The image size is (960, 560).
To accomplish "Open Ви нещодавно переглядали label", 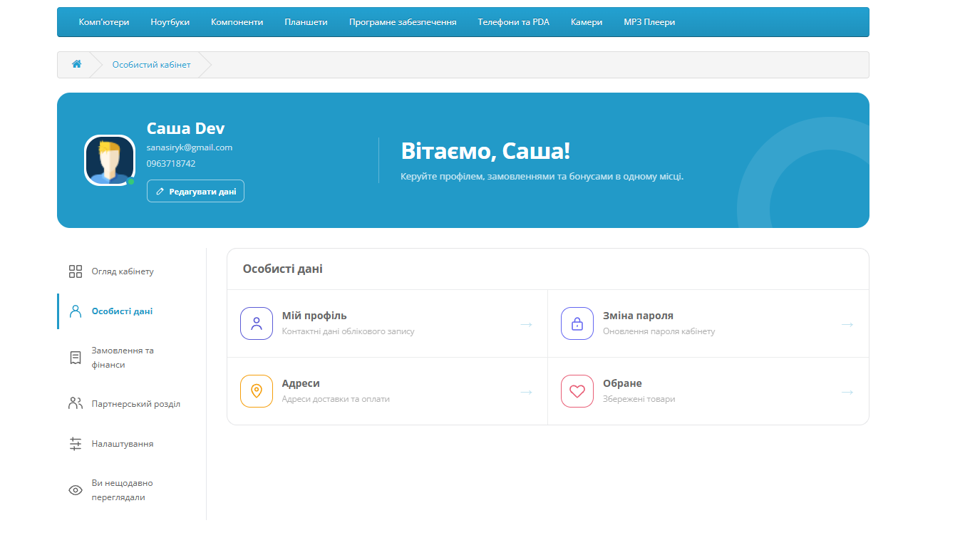I will (123, 490).
